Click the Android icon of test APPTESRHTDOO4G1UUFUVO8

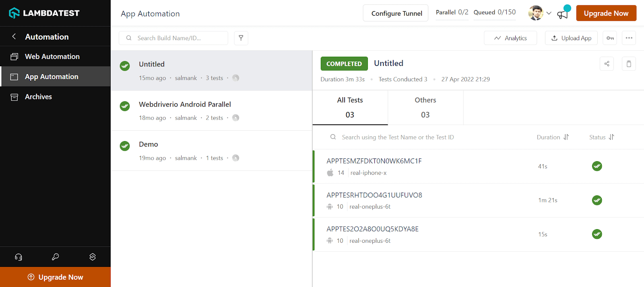(330, 207)
